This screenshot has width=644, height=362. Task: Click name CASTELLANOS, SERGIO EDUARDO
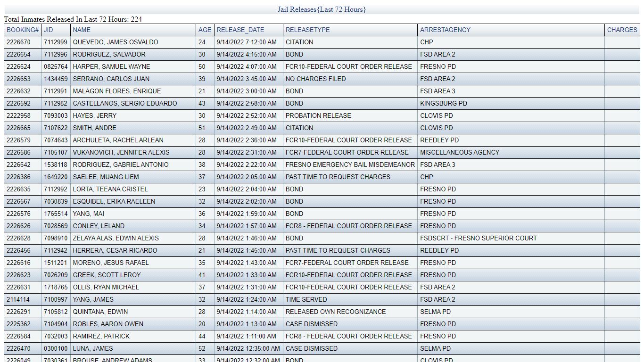click(x=125, y=103)
